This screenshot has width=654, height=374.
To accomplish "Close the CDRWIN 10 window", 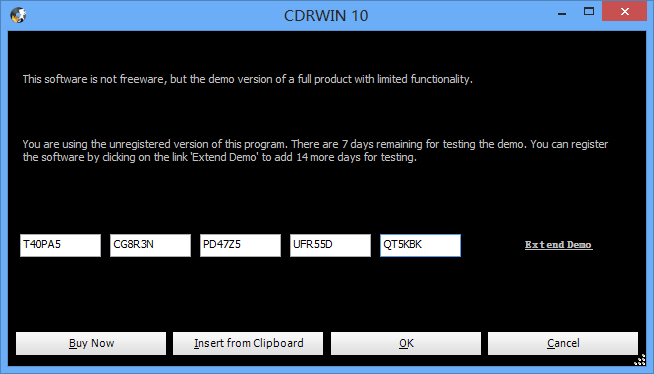I will pyautogui.click(x=624, y=11).
